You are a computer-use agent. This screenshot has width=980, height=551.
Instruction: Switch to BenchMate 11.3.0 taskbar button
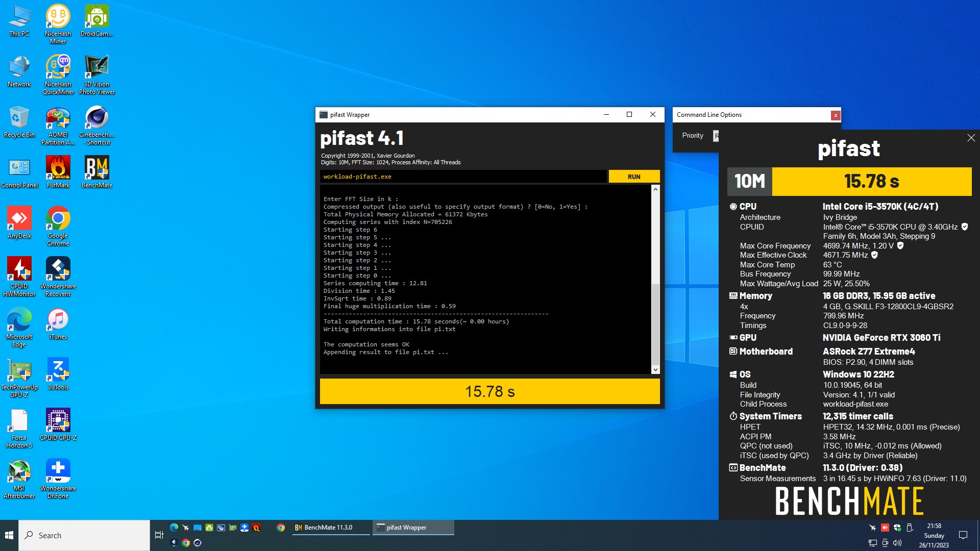pyautogui.click(x=330, y=528)
